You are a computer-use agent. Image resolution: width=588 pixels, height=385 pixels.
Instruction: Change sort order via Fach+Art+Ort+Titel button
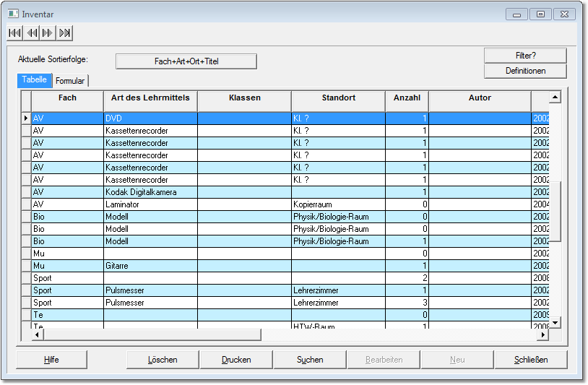pyautogui.click(x=186, y=61)
